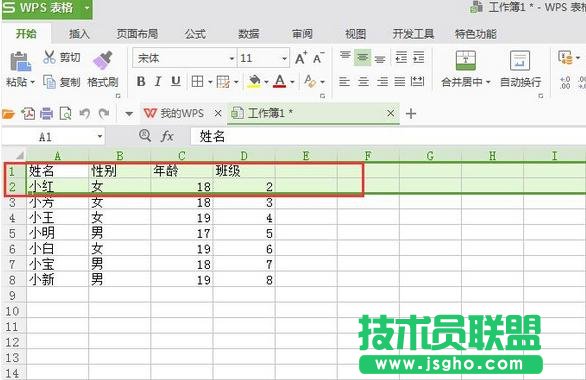Click the Print Preview icon

[65, 113]
